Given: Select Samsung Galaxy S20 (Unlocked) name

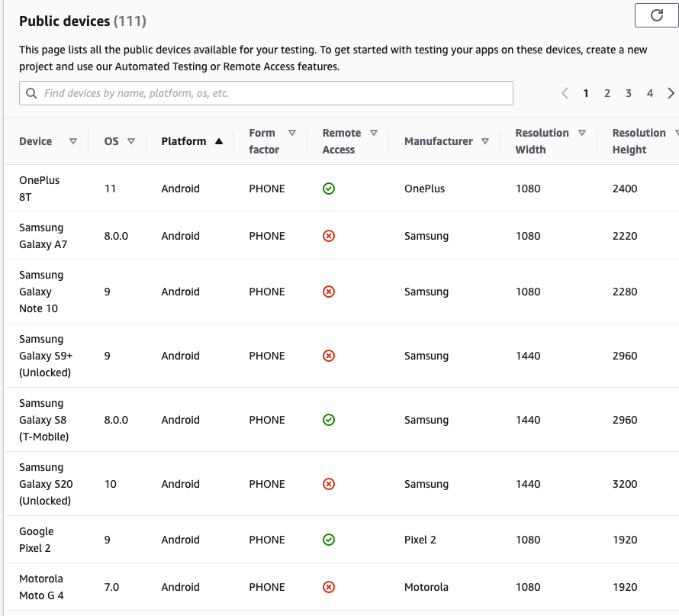Looking at the screenshot, I should pyautogui.click(x=46, y=484).
